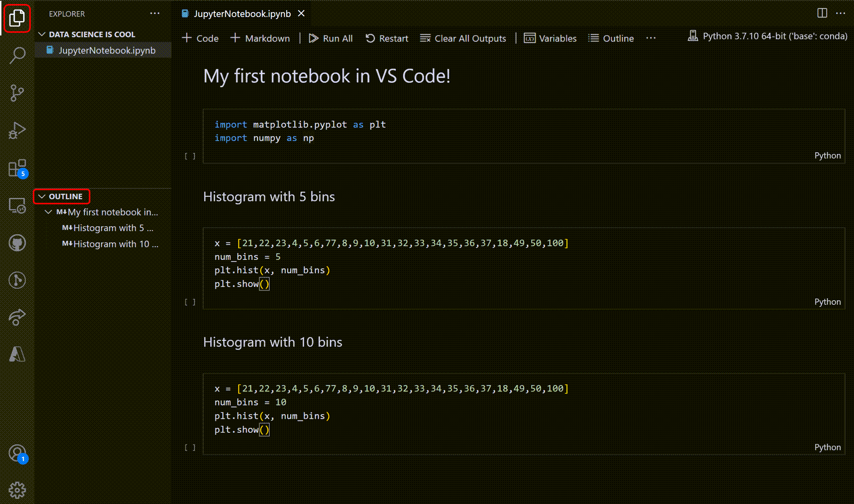Screen dimensions: 854x504
Task: Run the import matplotlib cell
Action: coord(190,156)
